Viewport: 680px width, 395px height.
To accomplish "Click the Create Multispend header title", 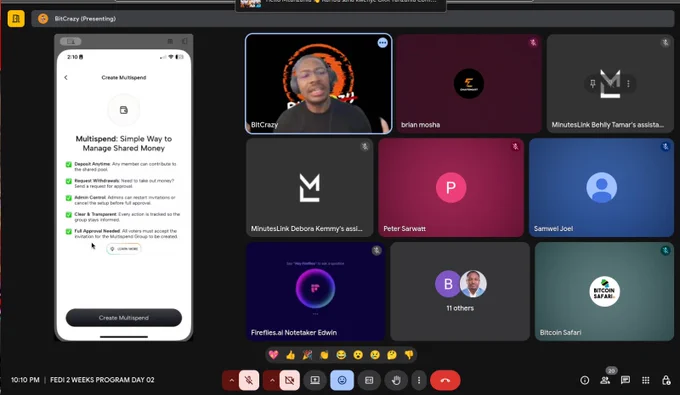I will click(x=124, y=78).
